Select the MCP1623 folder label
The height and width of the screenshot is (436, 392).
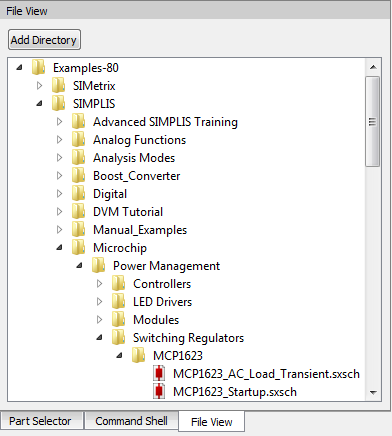click(x=178, y=356)
